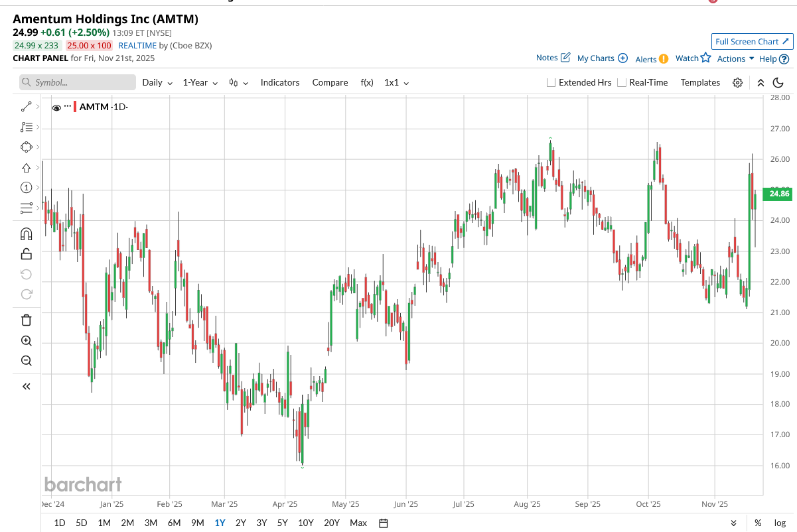797x532 pixels.
Task: Select 1D time range
Action: 59,523
